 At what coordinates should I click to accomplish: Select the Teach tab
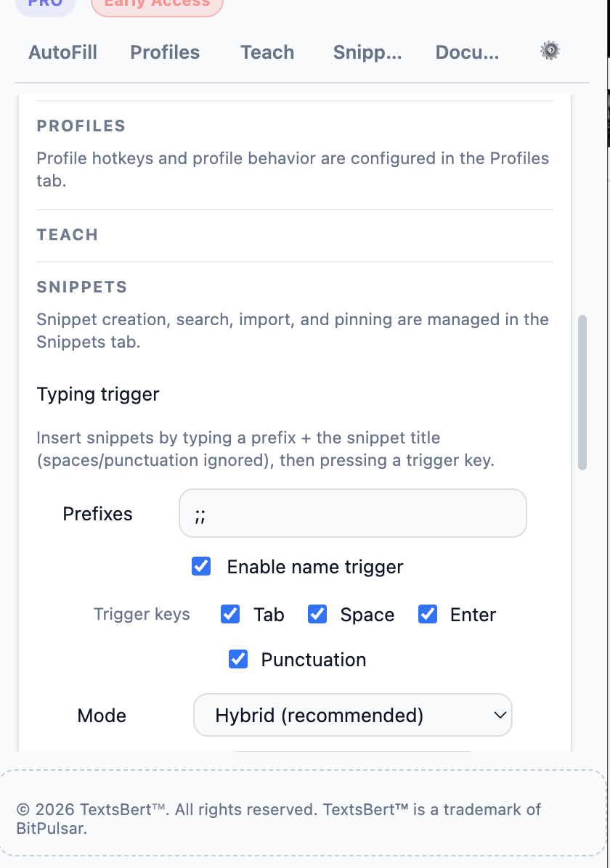pyautogui.click(x=267, y=52)
